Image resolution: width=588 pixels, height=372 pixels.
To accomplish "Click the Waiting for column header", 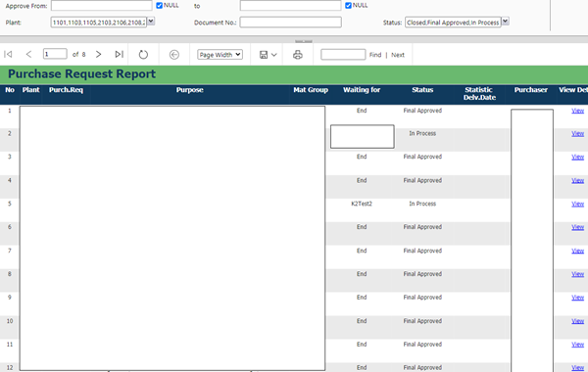I will [x=362, y=90].
